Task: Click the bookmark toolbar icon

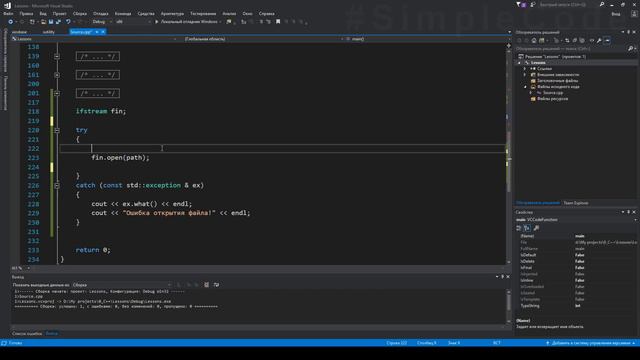Action: coord(278,22)
